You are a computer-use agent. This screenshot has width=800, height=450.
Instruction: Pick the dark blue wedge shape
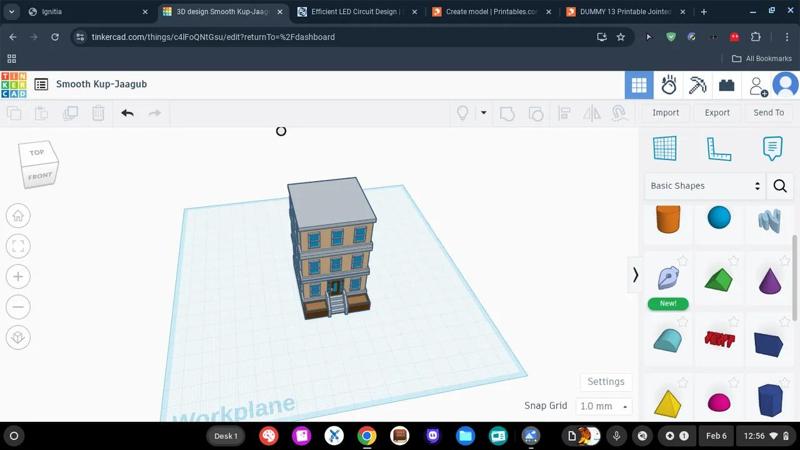(769, 344)
